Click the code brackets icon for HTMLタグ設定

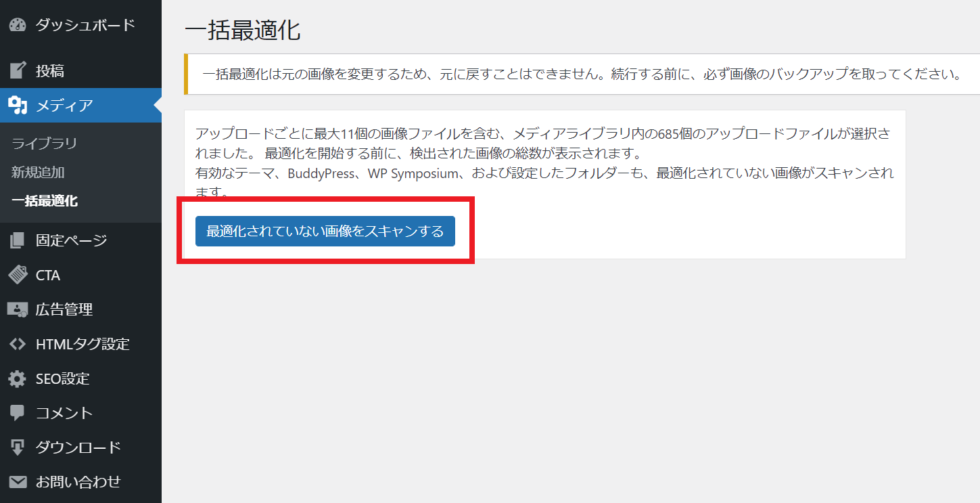tap(18, 344)
